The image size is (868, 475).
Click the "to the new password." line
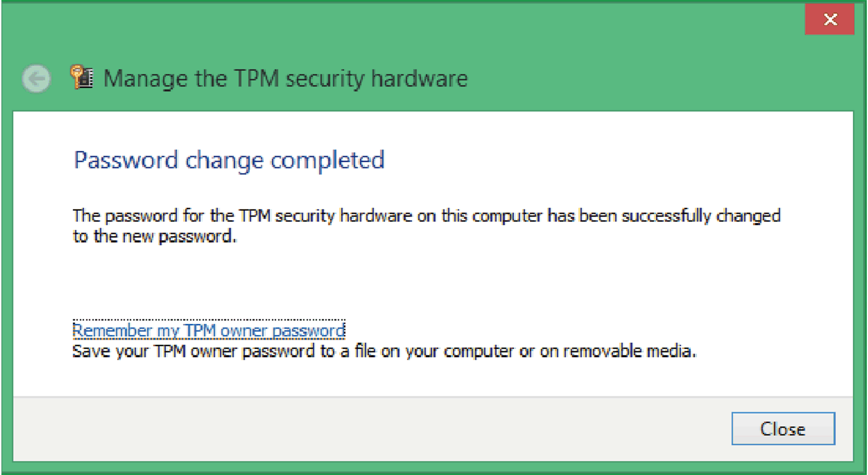click(155, 236)
